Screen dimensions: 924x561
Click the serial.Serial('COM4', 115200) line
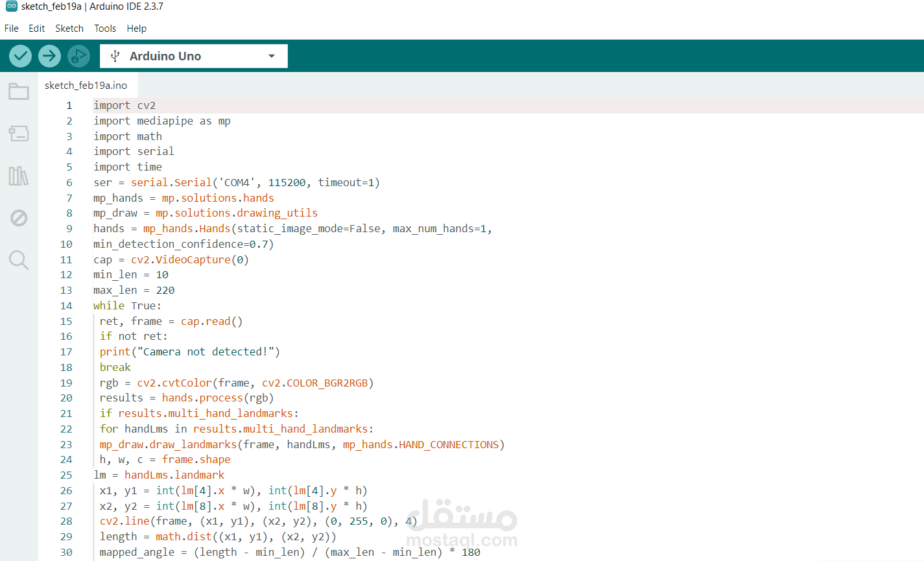[x=237, y=183]
